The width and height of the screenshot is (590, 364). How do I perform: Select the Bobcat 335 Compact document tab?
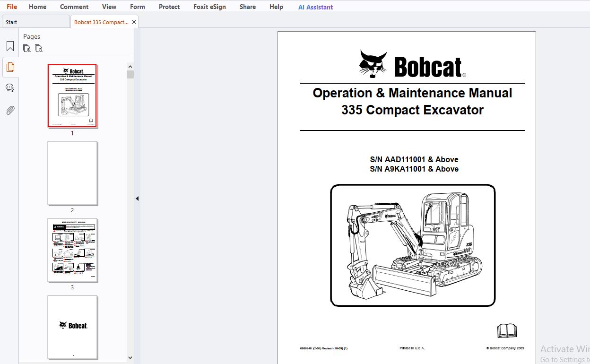coord(101,22)
